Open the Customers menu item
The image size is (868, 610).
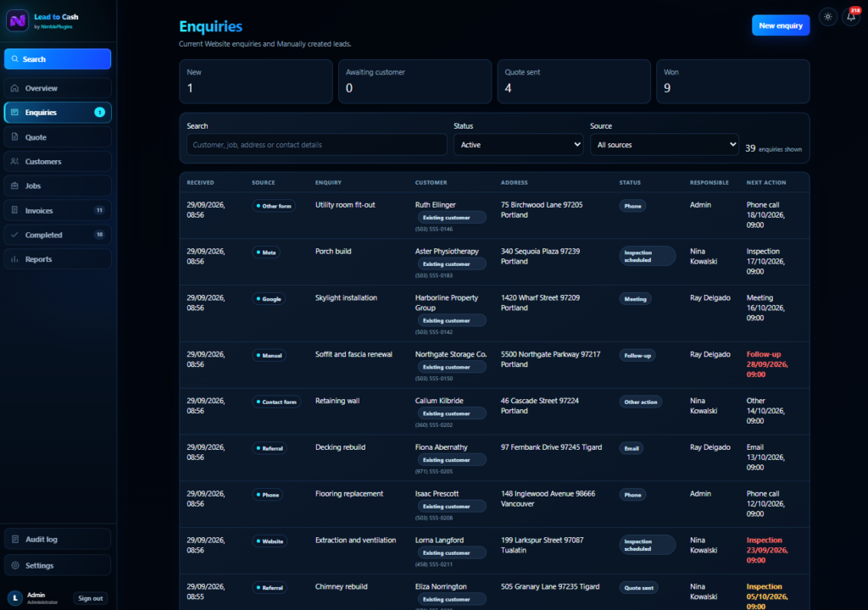(58, 161)
